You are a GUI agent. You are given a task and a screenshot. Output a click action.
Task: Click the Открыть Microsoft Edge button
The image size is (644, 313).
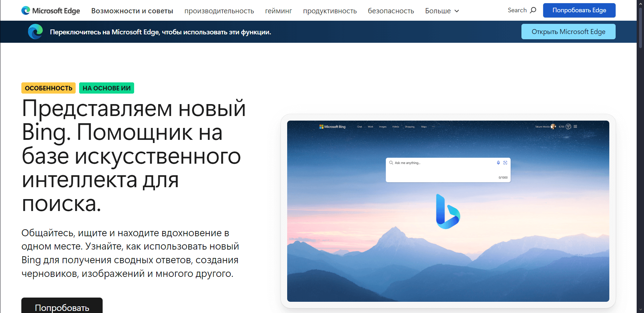[568, 32]
